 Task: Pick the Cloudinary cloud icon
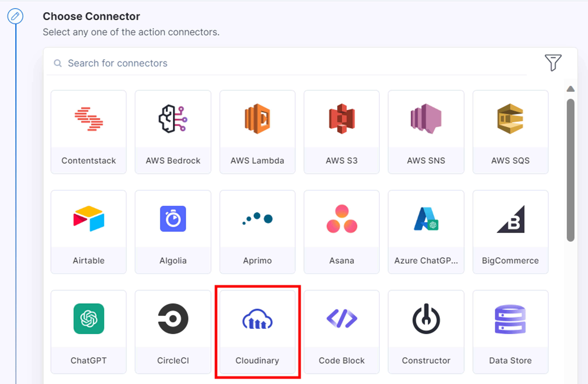tap(257, 319)
